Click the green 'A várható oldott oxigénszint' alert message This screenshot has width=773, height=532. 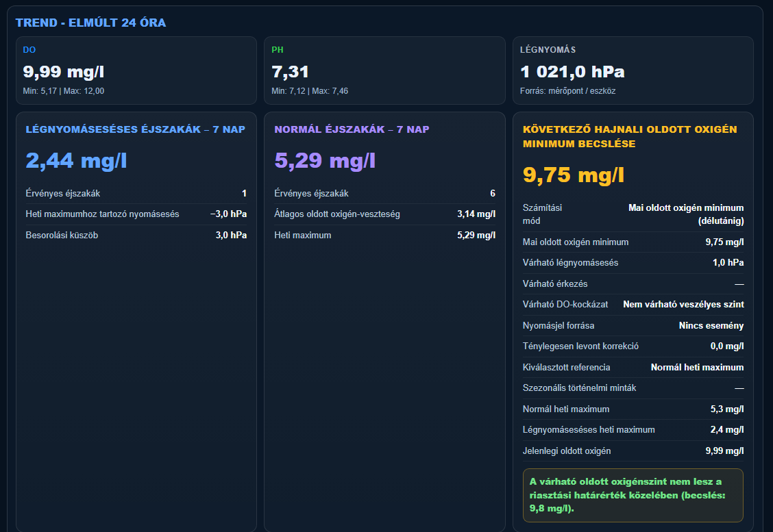pos(633,495)
